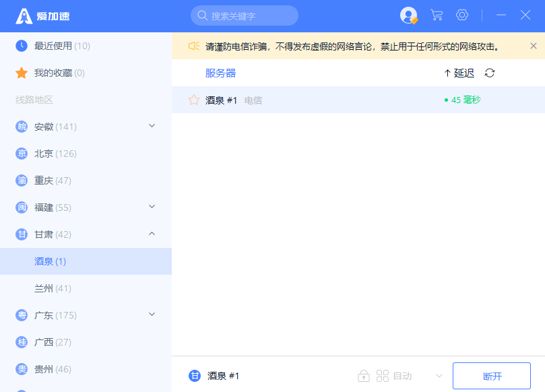
Task: Click the 粤 badge icon for 广东
Action: [22, 315]
